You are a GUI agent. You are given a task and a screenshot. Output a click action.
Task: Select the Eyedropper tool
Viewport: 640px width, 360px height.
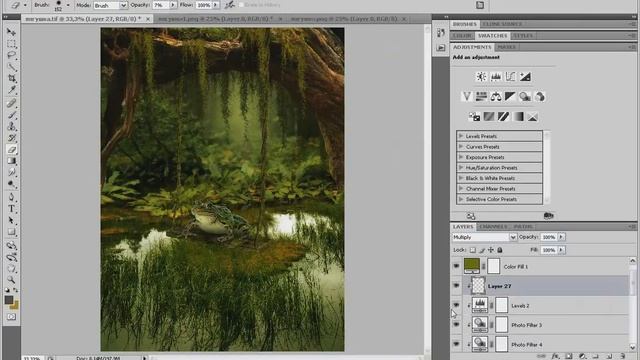click(11, 89)
